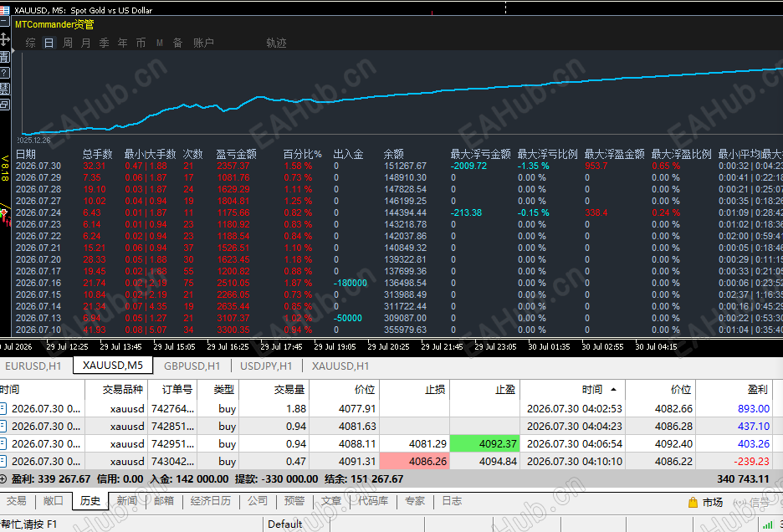Open the 账户 account tab
Screen dimensions: 783x532
pos(204,43)
